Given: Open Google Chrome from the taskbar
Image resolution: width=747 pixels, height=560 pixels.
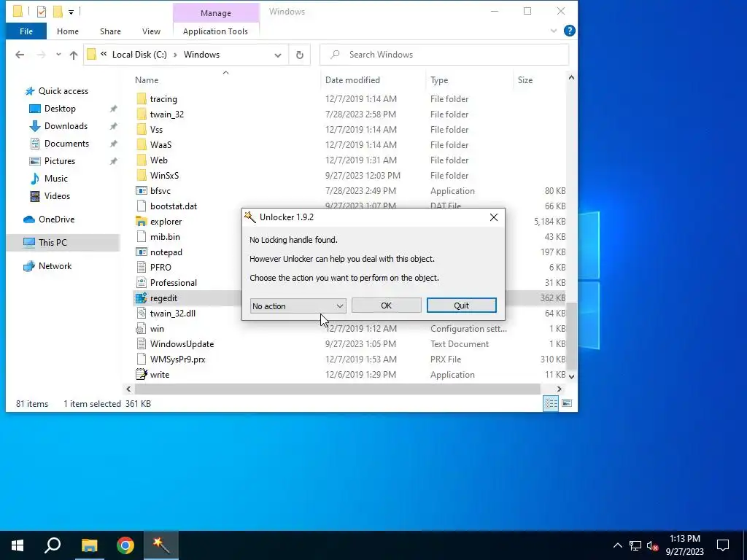Looking at the screenshot, I should click(125, 545).
